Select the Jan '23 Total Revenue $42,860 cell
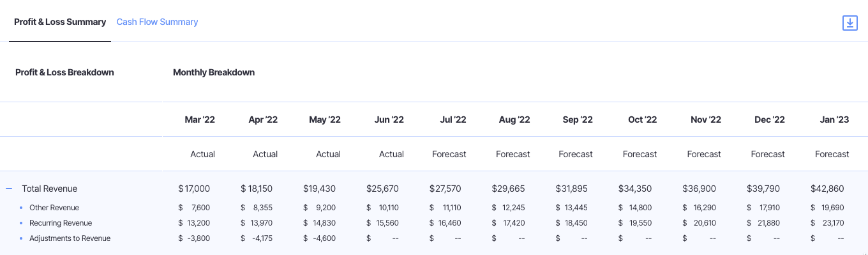This screenshot has height=255, width=868. [x=827, y=189]
